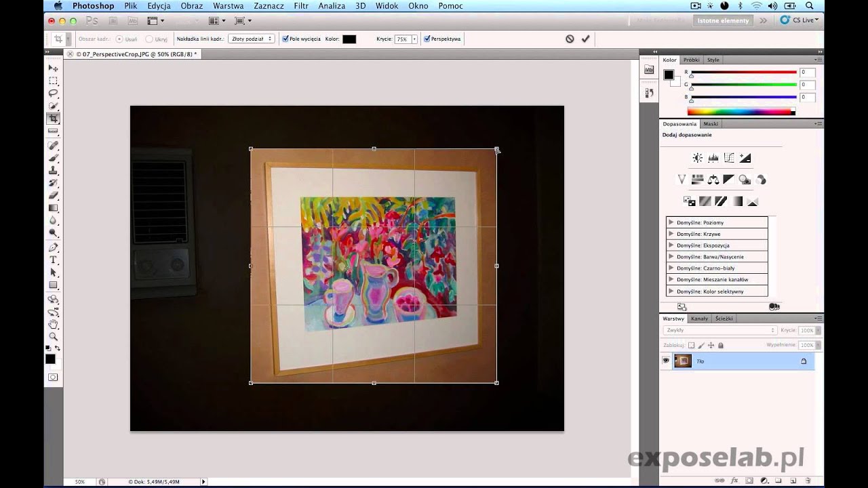The width and height of the screenshot is (868, 488).
Task: Select the Clone Stamp tool
Action: (53, 170)
